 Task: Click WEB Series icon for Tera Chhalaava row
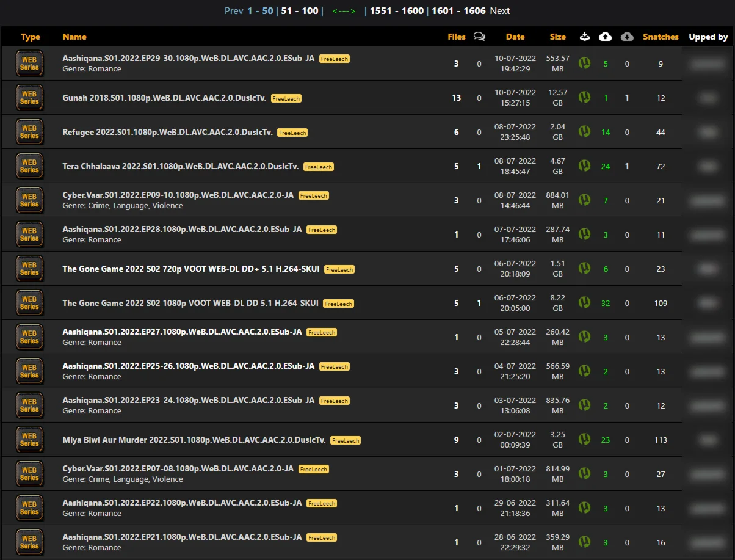[29, 166]
